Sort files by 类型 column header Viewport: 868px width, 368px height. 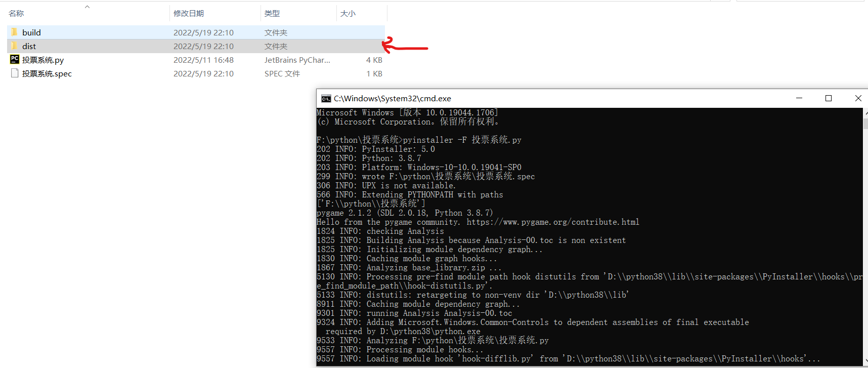click(272, 14)
